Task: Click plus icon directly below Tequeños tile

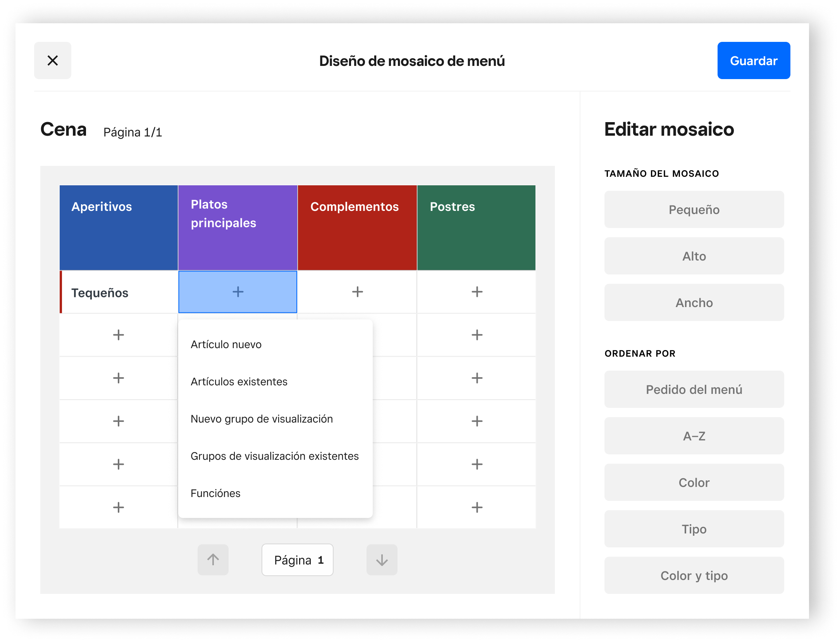Action: point(119,335)
